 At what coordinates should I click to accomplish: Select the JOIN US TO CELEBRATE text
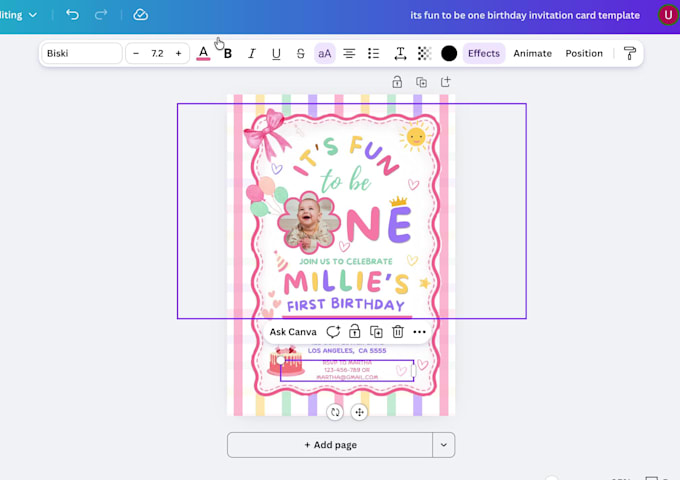[346, 261]
